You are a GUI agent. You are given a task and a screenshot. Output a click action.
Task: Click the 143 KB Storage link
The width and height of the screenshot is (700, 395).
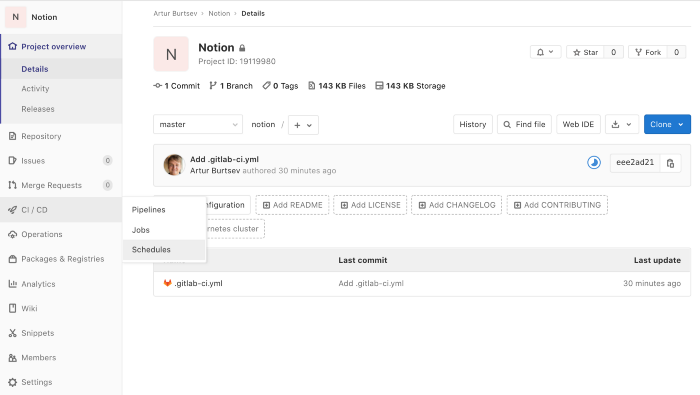tap(410, 86)
